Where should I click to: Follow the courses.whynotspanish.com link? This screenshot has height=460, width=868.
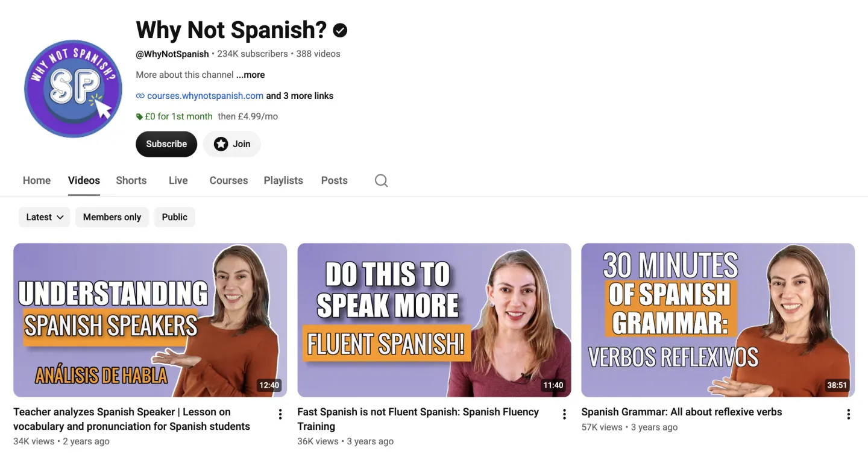pos(205,96)
